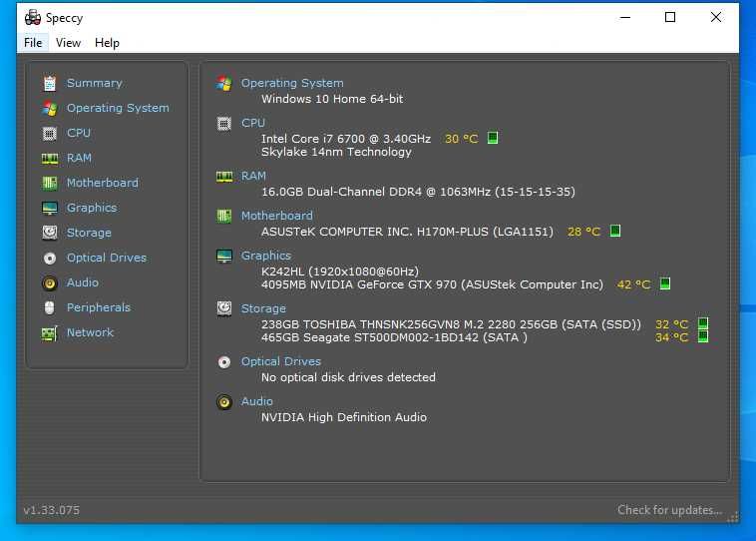Click Windows 10 Home 64-bit text

pyautogui.click(x=332, y=99)
